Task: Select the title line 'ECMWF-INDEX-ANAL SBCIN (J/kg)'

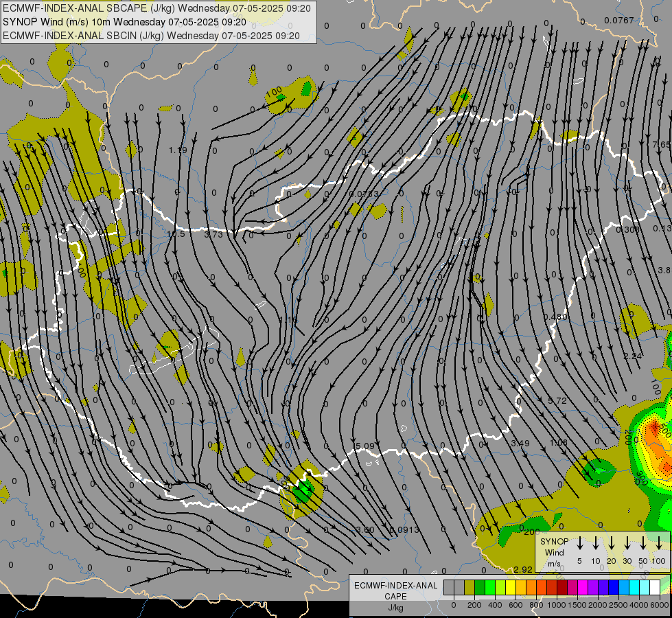Action: tap(151, 36)
